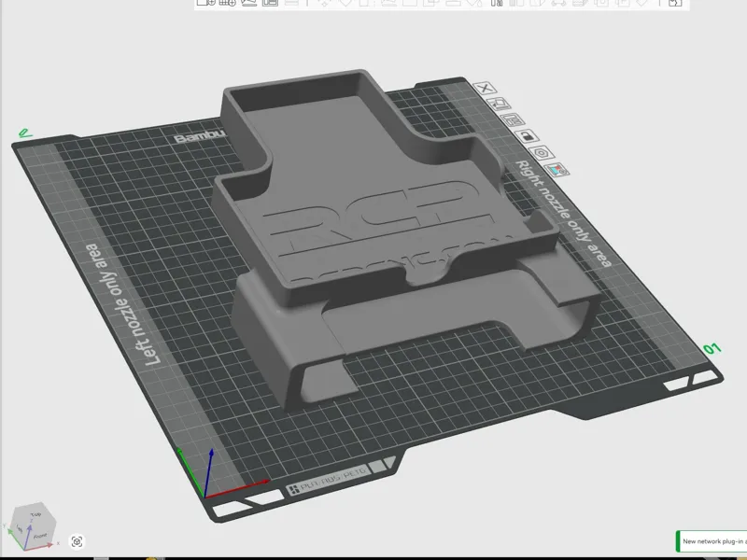Click the green plate number 01 label

[x=712, y=348]
